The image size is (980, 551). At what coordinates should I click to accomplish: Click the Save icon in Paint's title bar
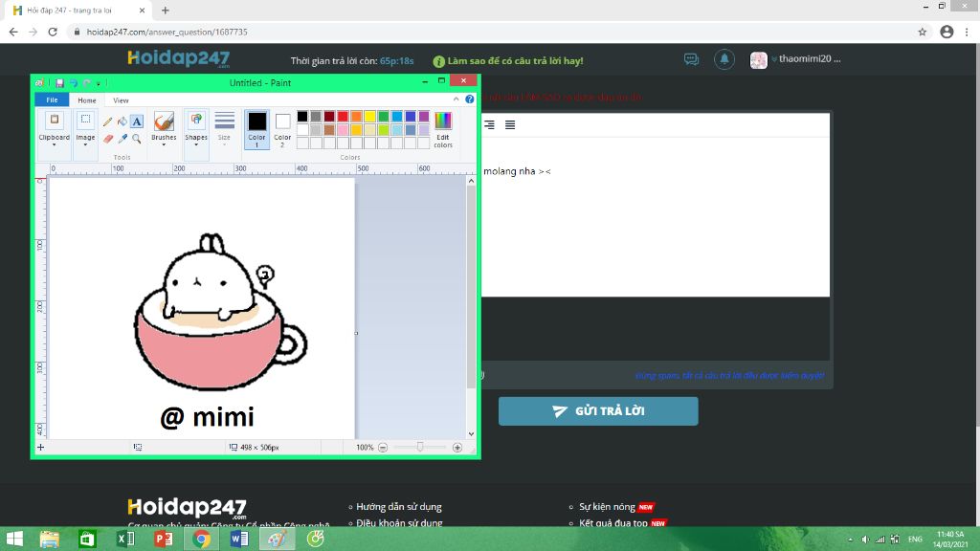pos(59,82)
